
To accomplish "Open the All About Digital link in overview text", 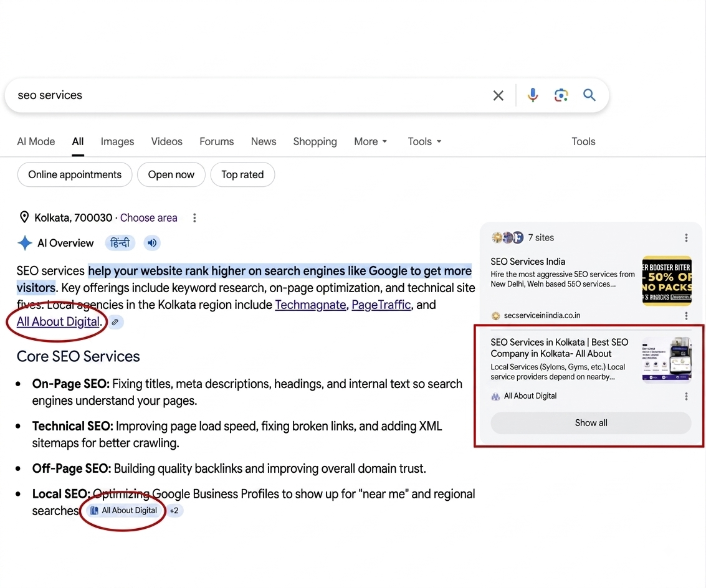I will pyautogui.click(x=58, y=322).
